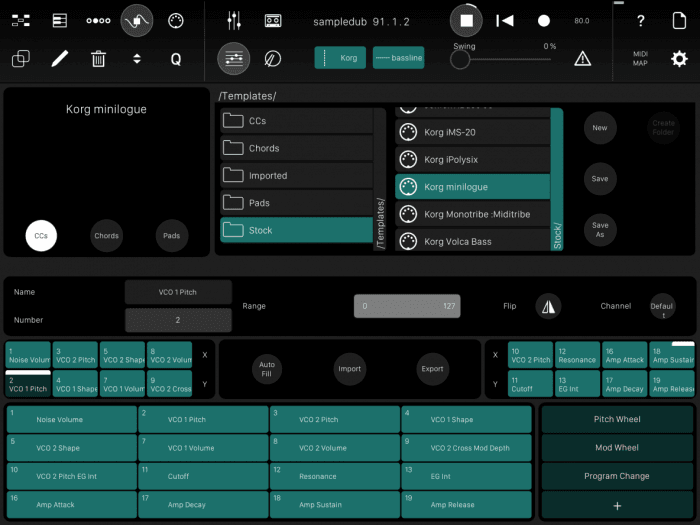Select the sliders template editor icon
The height and width of the screenshot is (525, 700).
(x=234, y=58)
